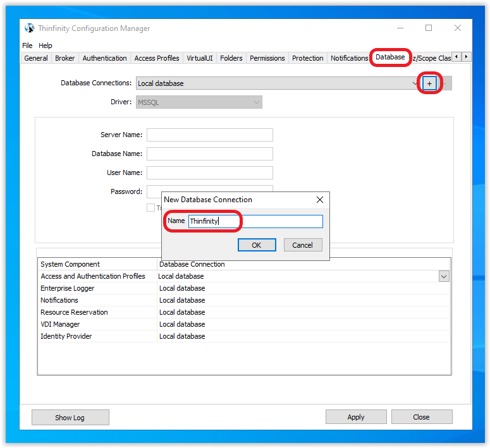Click the minus icon to remove database connection
The width and height of the screenshot is (490, 448).
(444, 83)
